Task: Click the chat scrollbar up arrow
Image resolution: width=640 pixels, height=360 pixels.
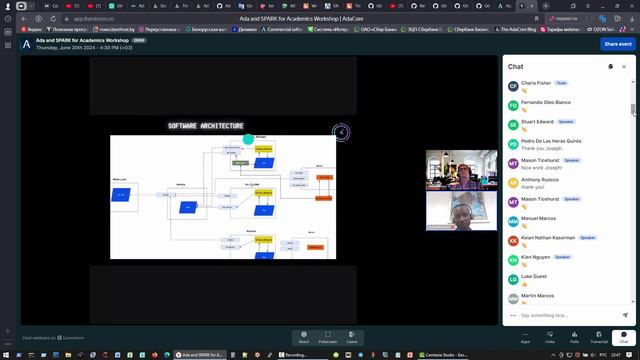Action: [x=633, y=82]
